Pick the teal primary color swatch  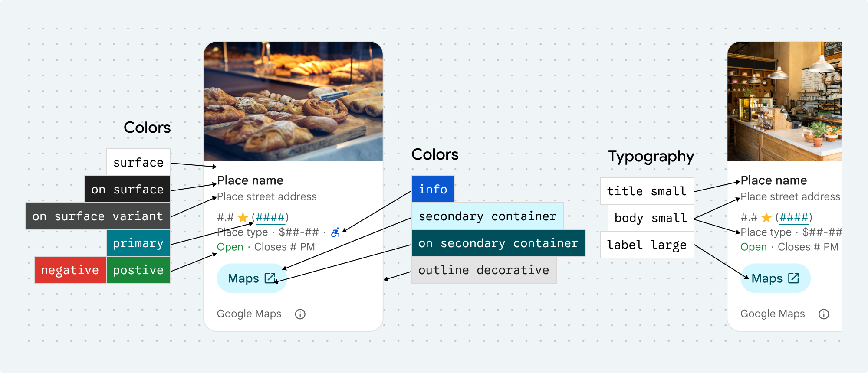click(138, 243)
